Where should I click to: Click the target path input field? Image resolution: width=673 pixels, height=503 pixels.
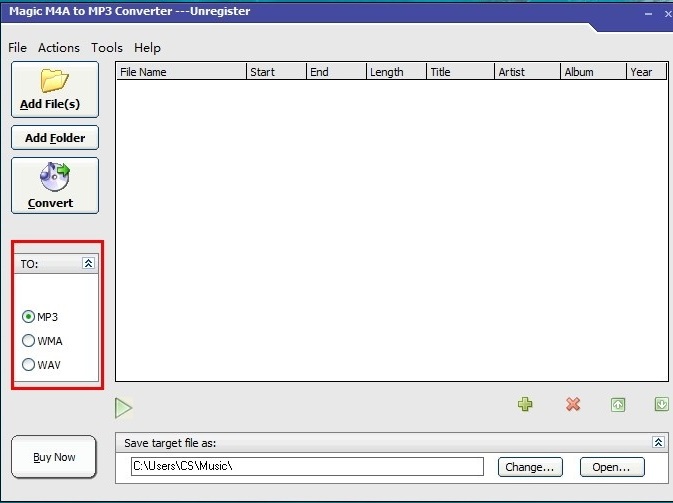click(x=307, y=467)
